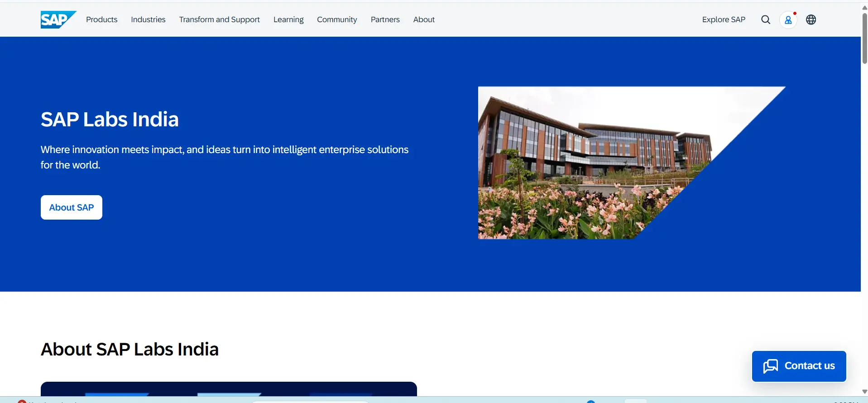The image size is (868, 403).
Task: Open the Learning menu
Action: pyautogui.click(x=288, y=19)
